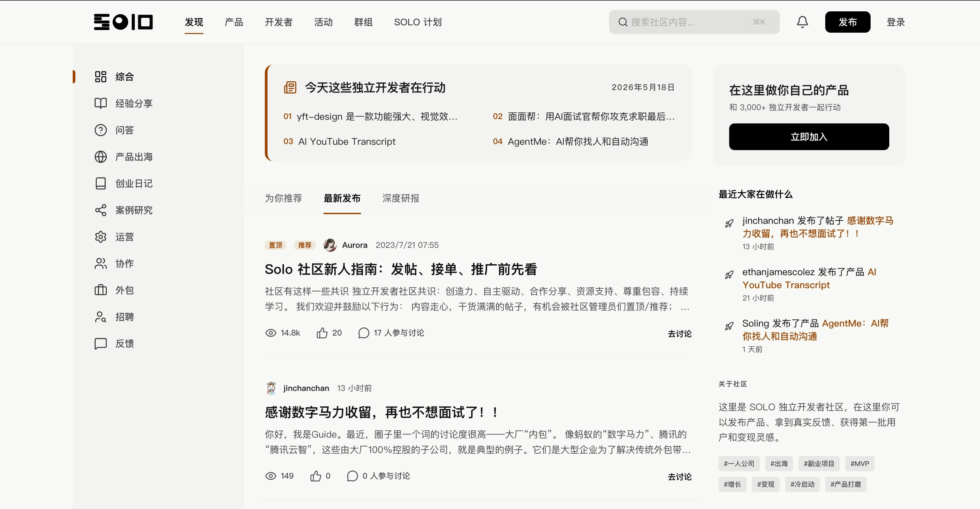This screenshot has height=509, width=980.
Task: Click Aurora's avatar
Action: pos(330,245)
